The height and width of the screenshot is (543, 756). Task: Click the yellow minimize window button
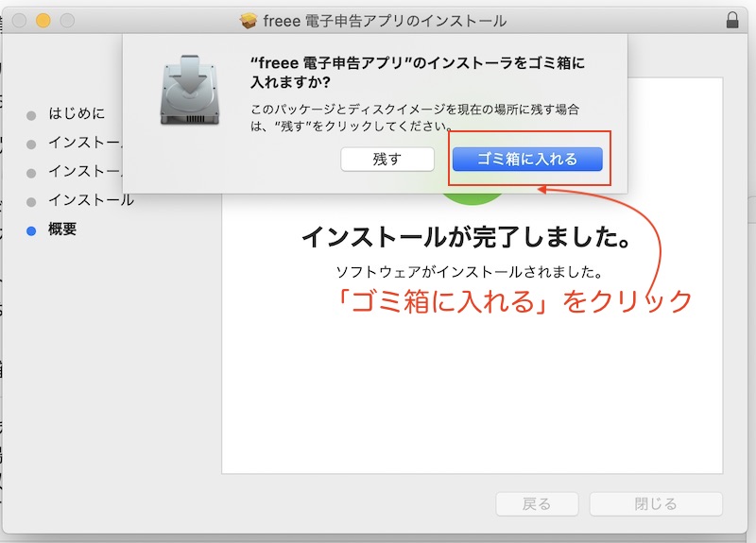tap(43, 21)
